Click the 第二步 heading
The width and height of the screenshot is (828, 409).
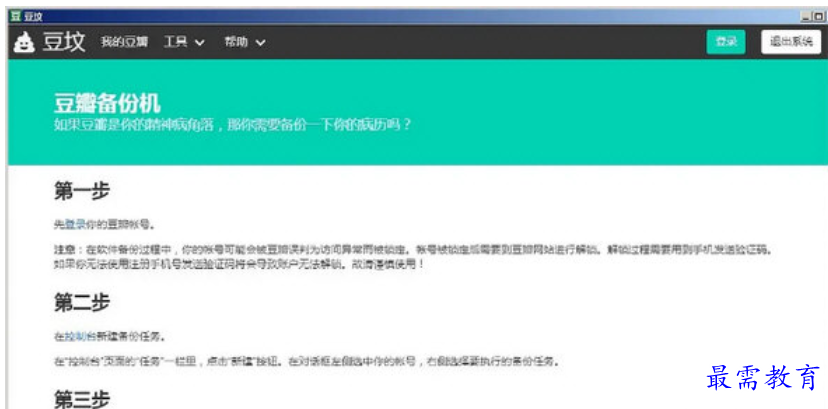(82, 302)
